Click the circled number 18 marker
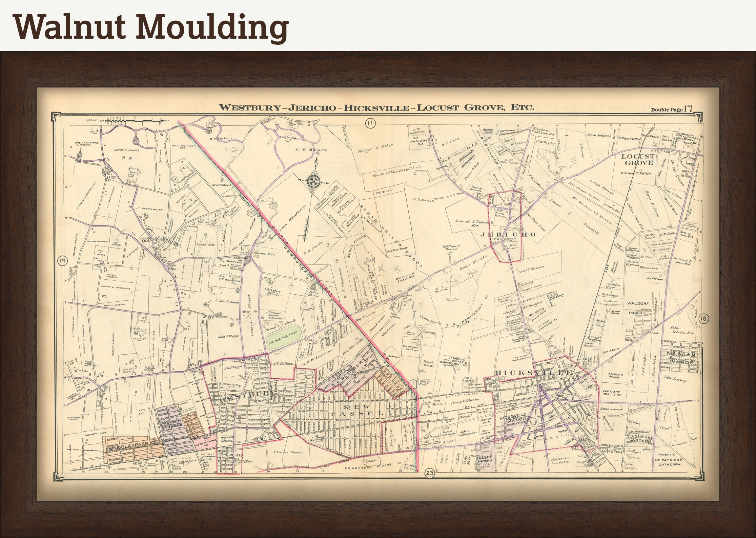Screen dimensions: 756x538 click(x=703, y=318)
